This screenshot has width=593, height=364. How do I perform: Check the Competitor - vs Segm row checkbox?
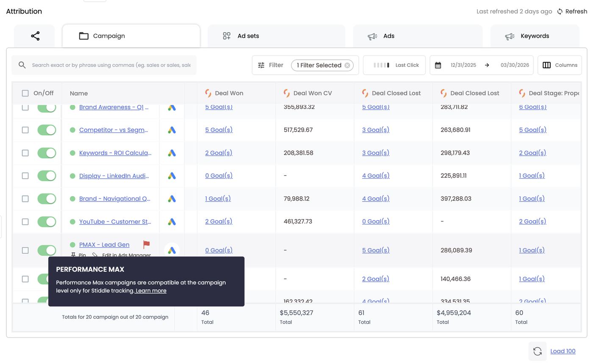pyautogui.click(x=25, y=130)
